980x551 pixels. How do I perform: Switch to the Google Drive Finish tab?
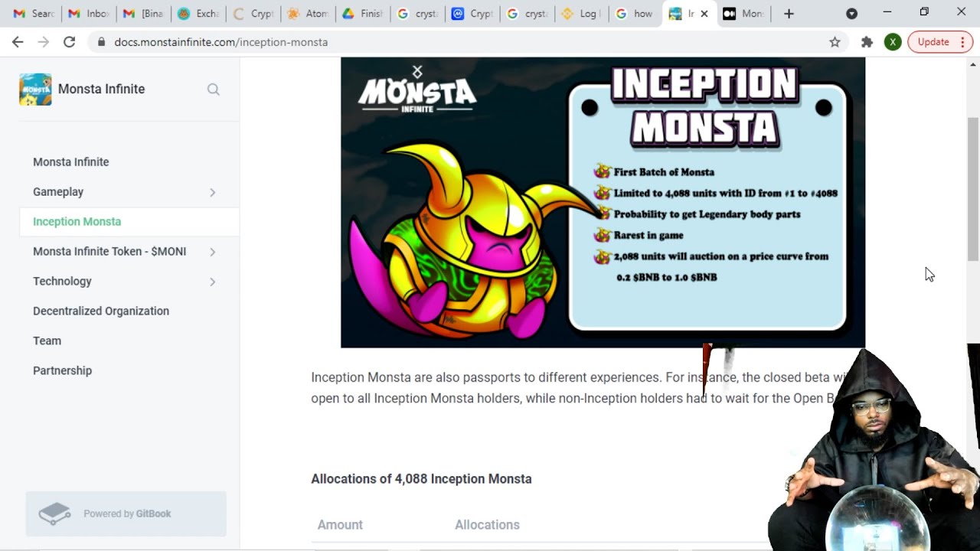coord(363,14)
